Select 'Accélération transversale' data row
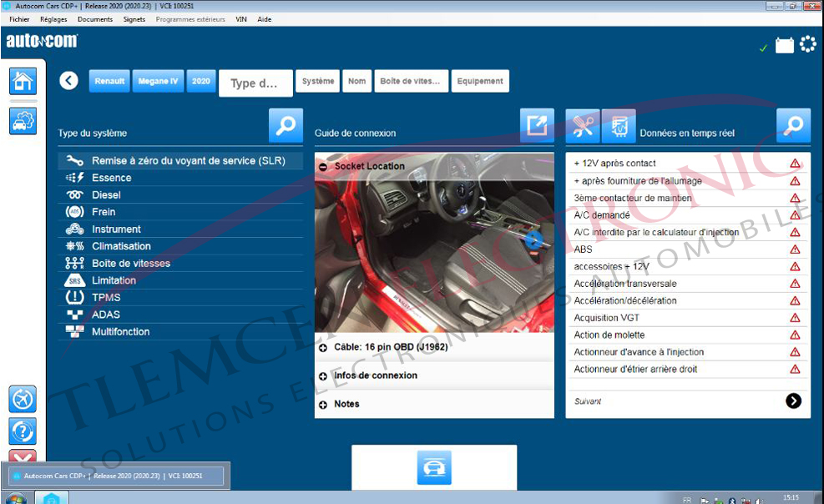Image resolution: width=824 pixels, height=504 pixels. click(x=687, y=284)
